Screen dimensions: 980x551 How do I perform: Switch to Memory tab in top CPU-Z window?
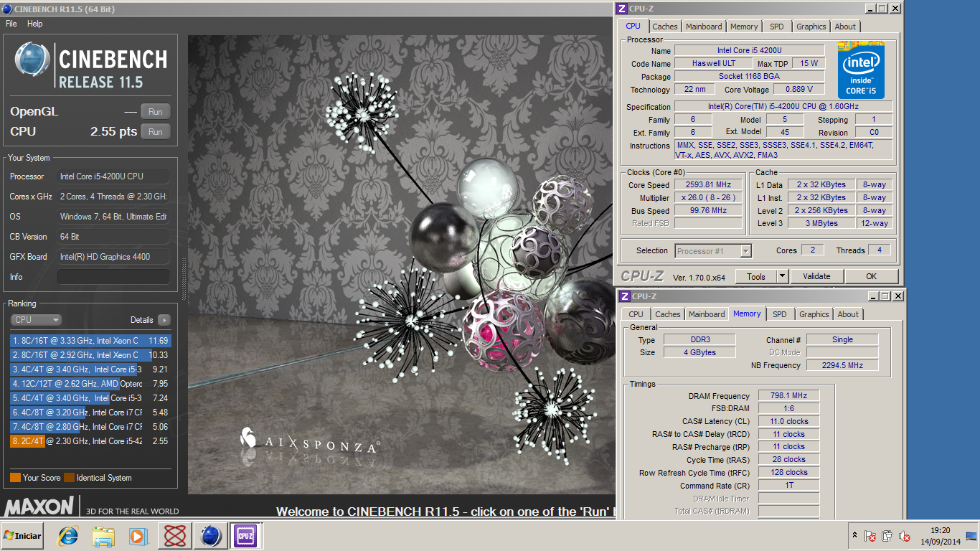pos(744,27)
